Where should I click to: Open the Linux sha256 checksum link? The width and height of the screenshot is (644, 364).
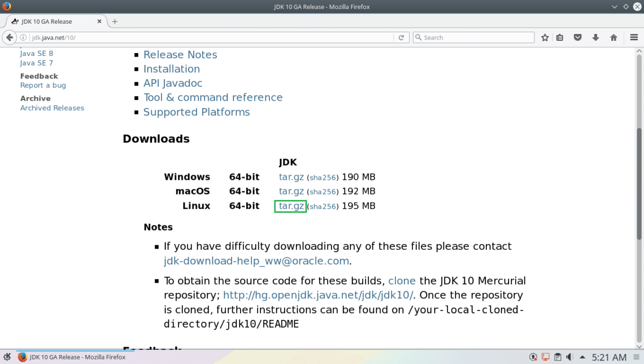pos(323,207)
